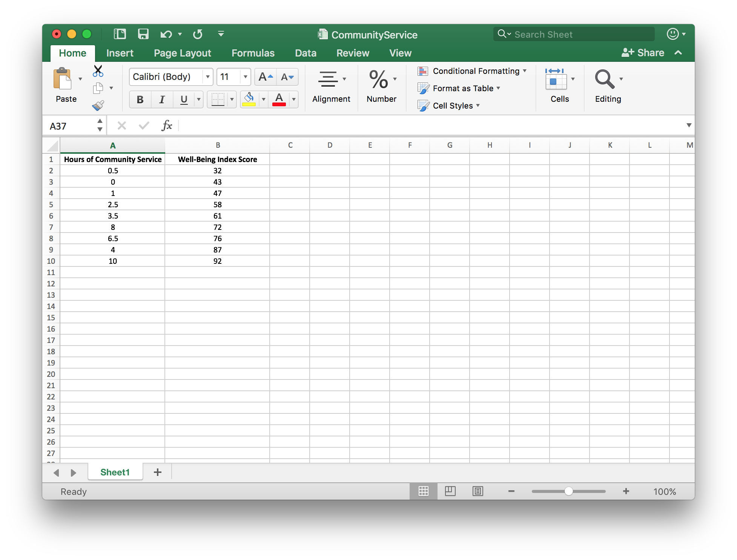The width and height of the screenshot is (737, 560).
Task: Apply underline formatting
Action: coord(183,99)
